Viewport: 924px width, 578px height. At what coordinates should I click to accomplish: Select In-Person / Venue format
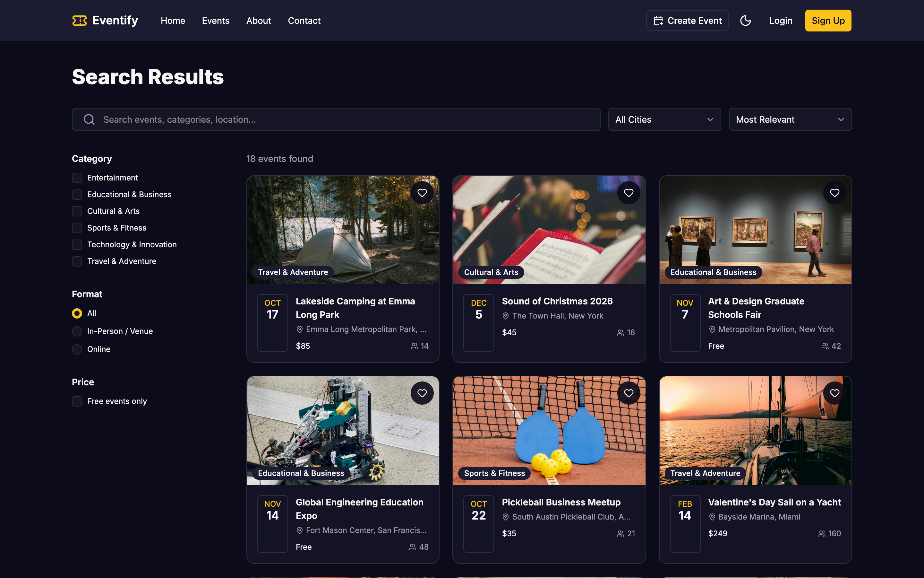tap(77, 331)
